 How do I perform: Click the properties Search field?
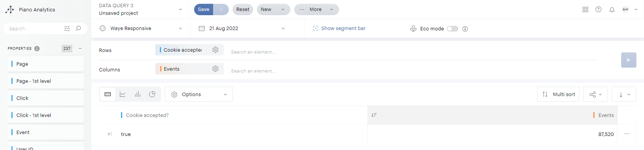click(x=34, y=28)
